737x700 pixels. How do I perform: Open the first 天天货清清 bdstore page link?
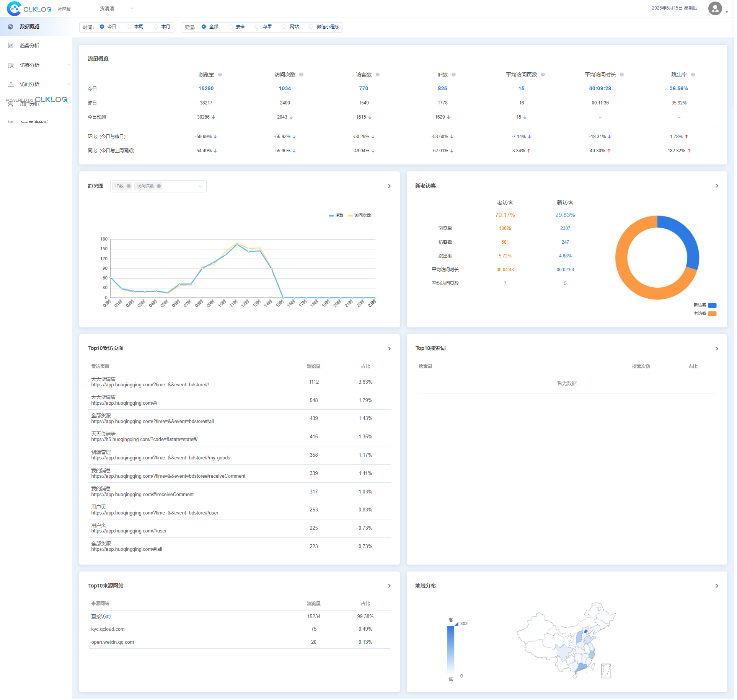coord(150,385)
